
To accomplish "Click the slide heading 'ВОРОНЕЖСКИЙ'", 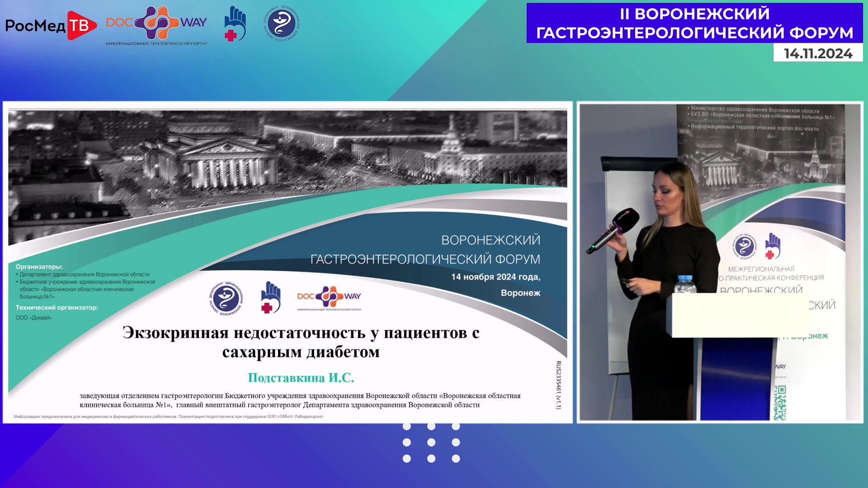I will (x=491, y=240).
